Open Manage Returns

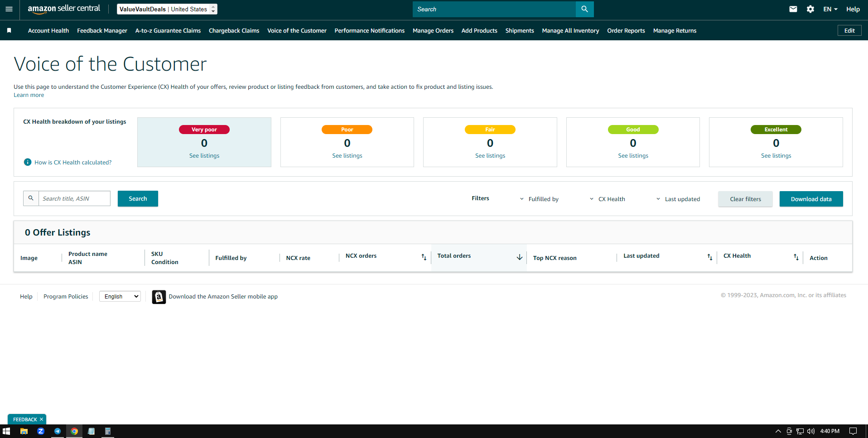(675, 30)
